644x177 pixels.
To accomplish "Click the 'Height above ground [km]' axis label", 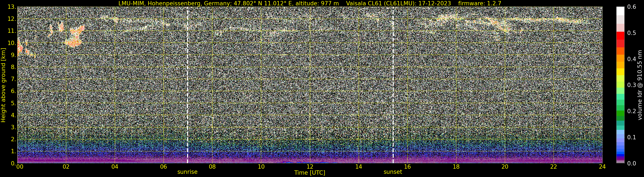I will coord(3,85).
